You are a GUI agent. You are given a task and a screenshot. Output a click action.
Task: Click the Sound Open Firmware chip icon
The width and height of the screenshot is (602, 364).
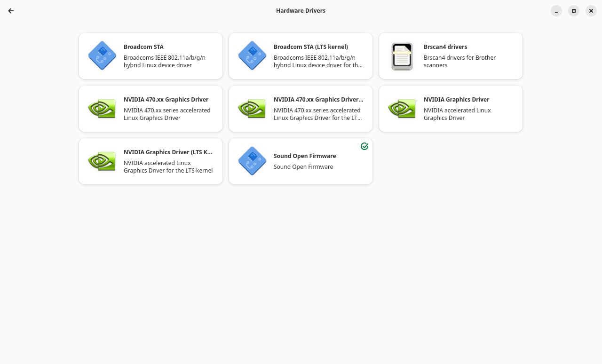[x=252, y=161]
